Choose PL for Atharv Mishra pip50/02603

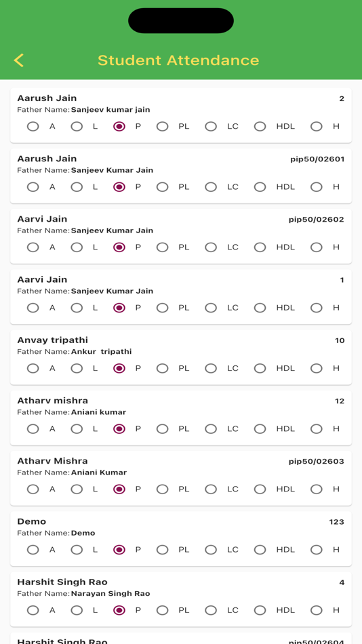click(x=162, y=489)
